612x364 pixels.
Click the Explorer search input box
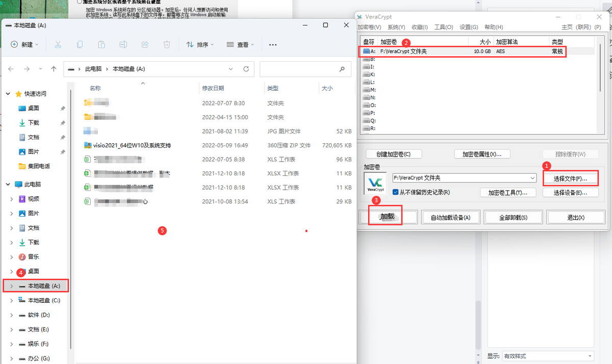pos(305,69)
